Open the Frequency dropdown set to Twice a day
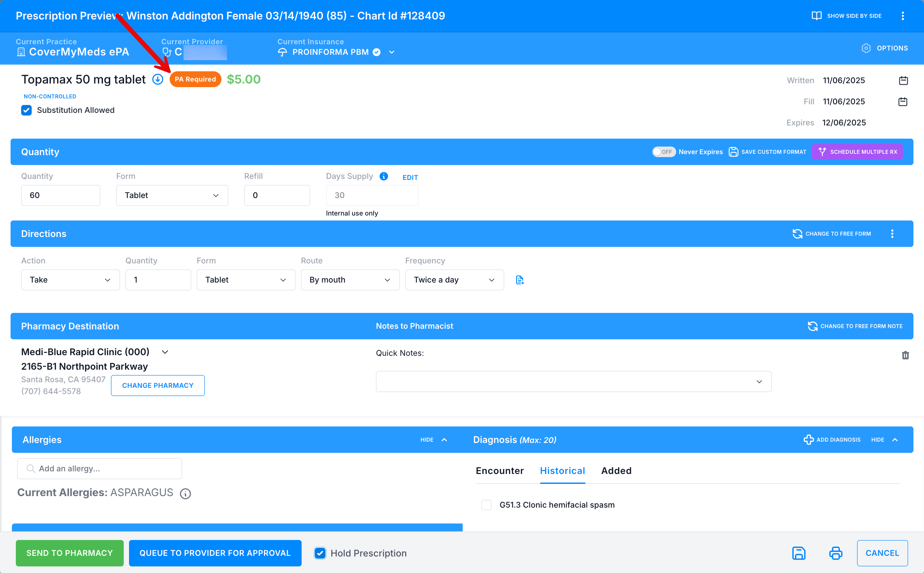 454,280
